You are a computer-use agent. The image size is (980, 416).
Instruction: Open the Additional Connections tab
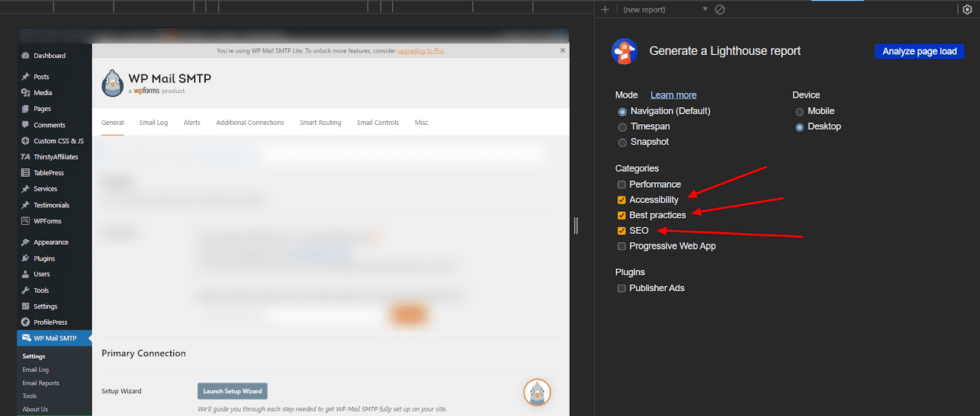pyautogui.click(x=250, y=122)
